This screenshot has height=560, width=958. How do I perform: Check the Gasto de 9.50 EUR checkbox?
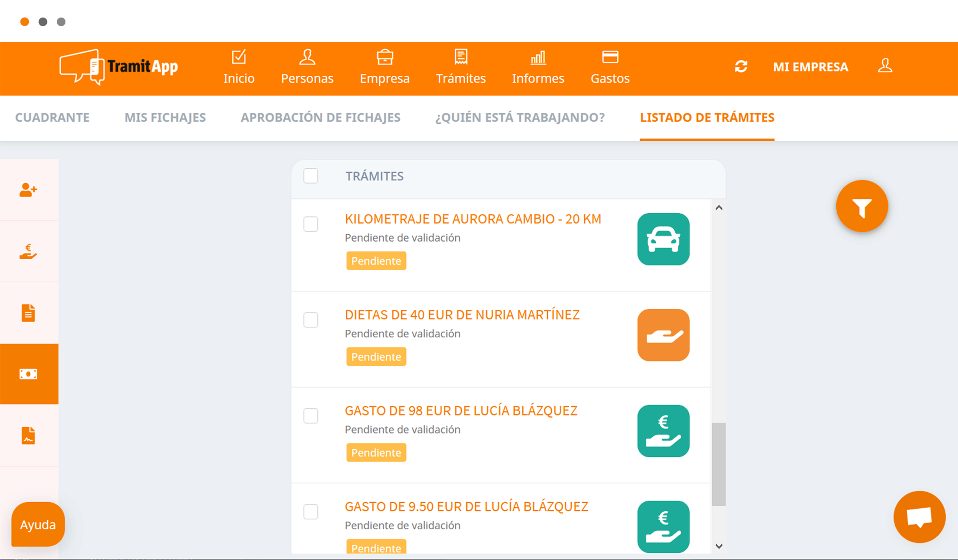[x=311, y=512]
